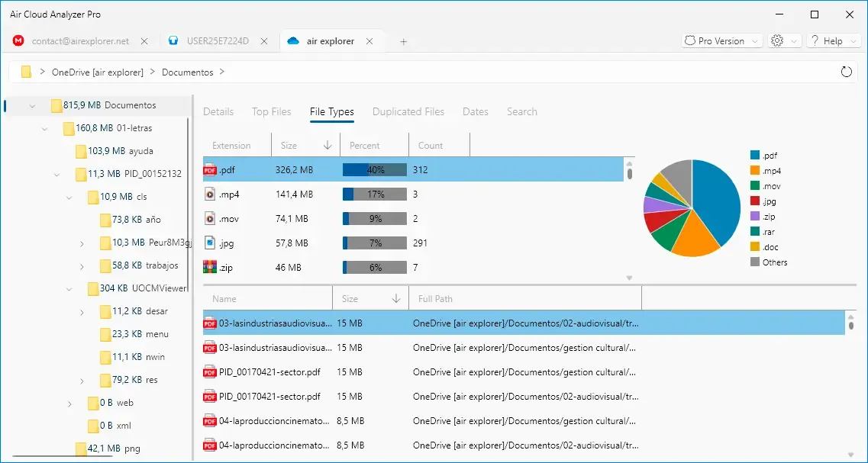Select Documentos in breadcrumb path
868x463 pixels.
(187, 72)
